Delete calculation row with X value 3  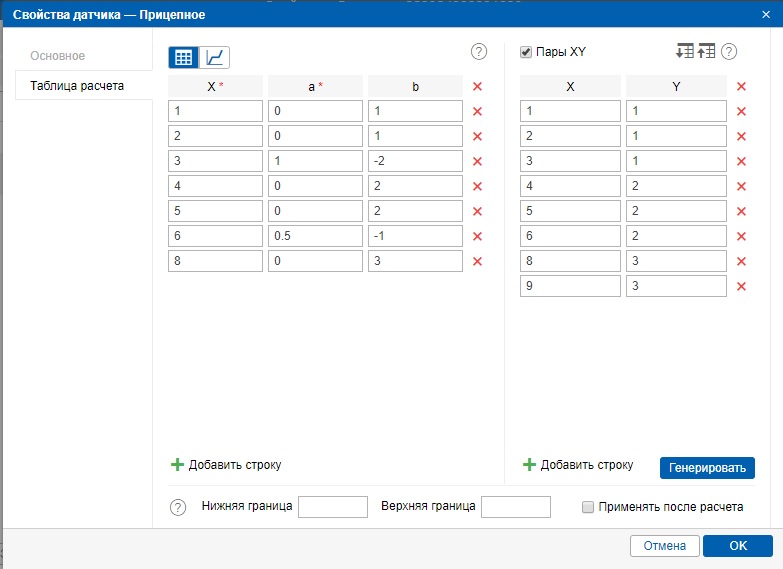click(x=477, y=161)
